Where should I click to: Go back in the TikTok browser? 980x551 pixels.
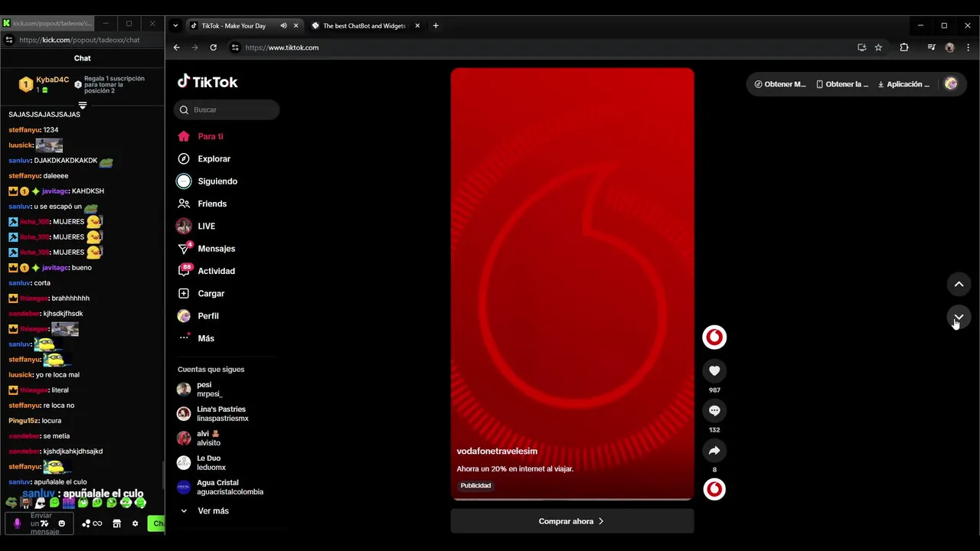pyautogui.click(x=176, y=47)
